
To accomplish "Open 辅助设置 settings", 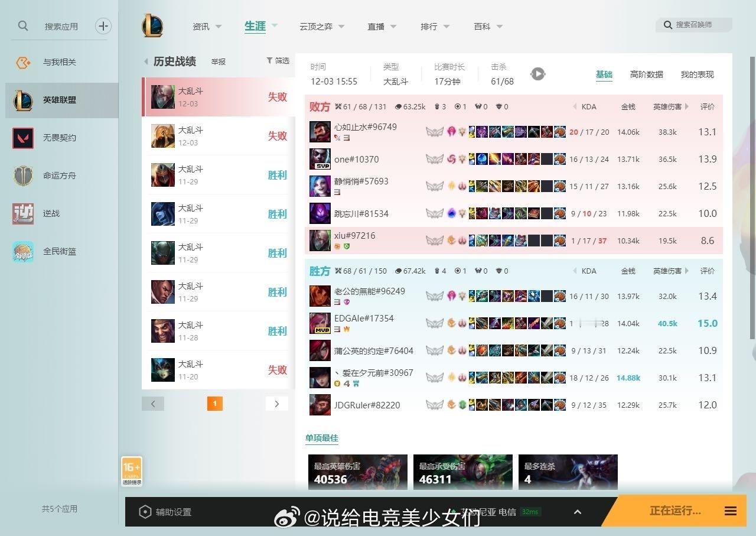I will pyautogui.click(x=165, y=512).
